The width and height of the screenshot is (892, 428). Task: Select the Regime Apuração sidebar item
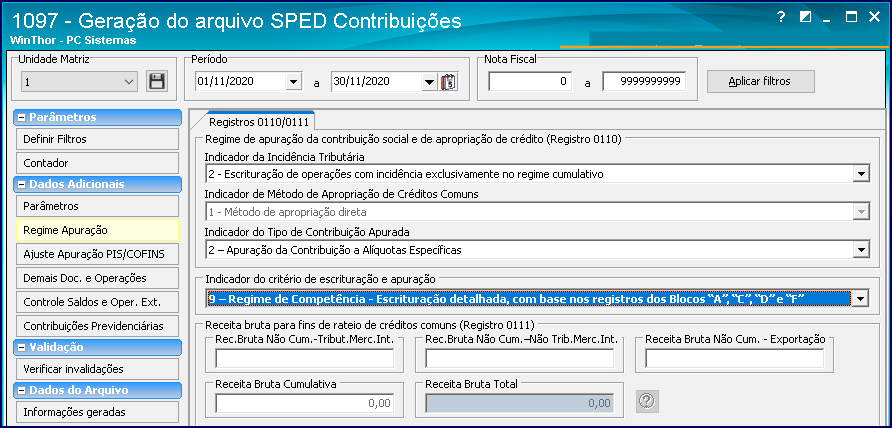click(x=97, y=230)
